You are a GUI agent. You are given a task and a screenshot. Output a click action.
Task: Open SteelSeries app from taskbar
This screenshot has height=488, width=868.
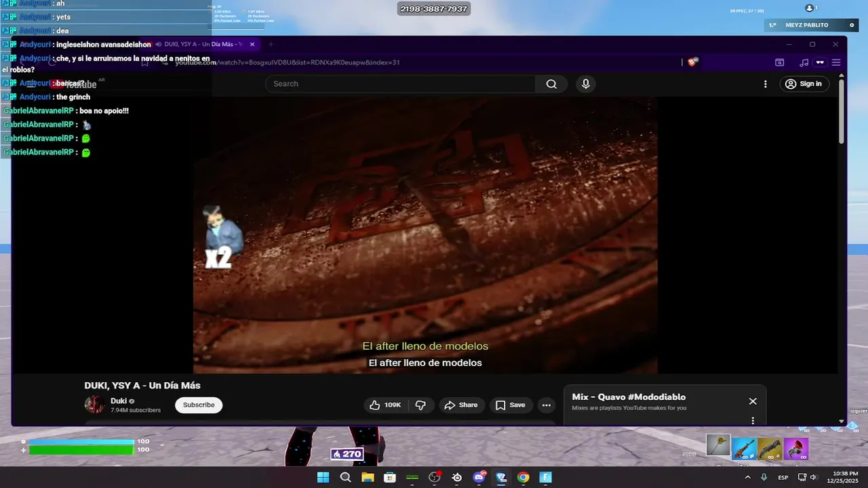pyautogui.click(x=457, y=477)
